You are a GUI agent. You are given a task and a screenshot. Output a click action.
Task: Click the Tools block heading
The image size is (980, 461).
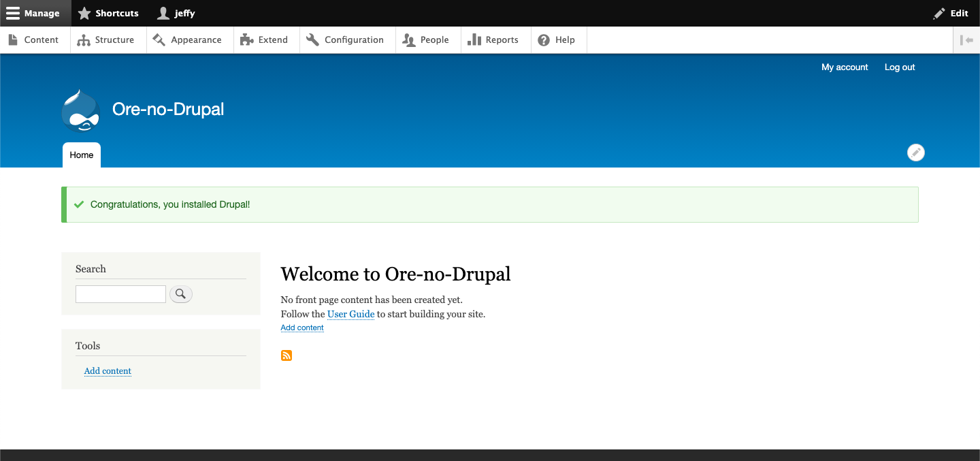click(x=88, y=346)
